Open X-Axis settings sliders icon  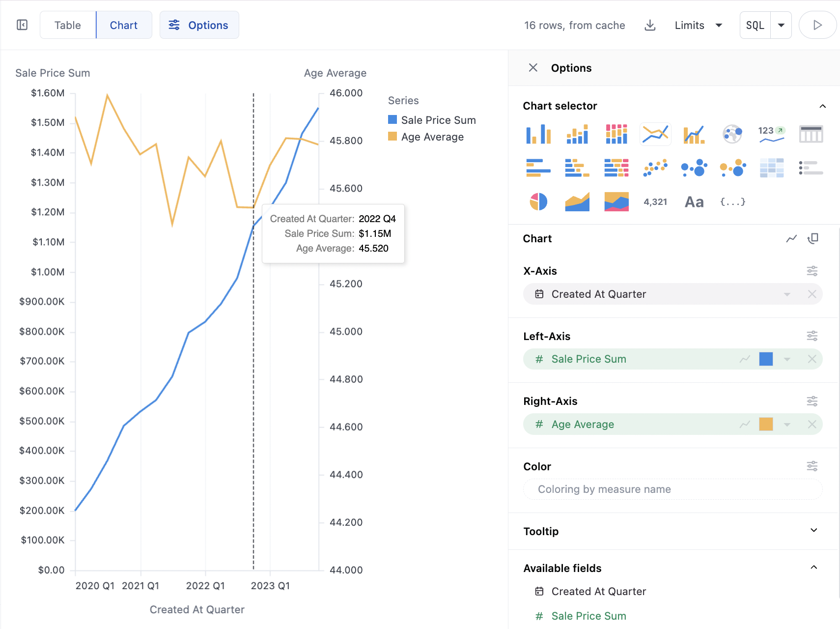point(812,271)
